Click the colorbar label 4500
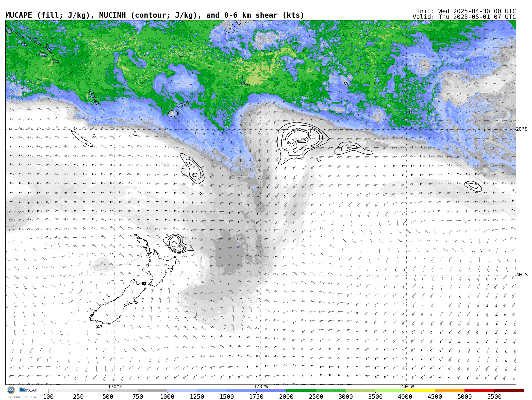This screenshot has width=532, height=400. (435, 397)
